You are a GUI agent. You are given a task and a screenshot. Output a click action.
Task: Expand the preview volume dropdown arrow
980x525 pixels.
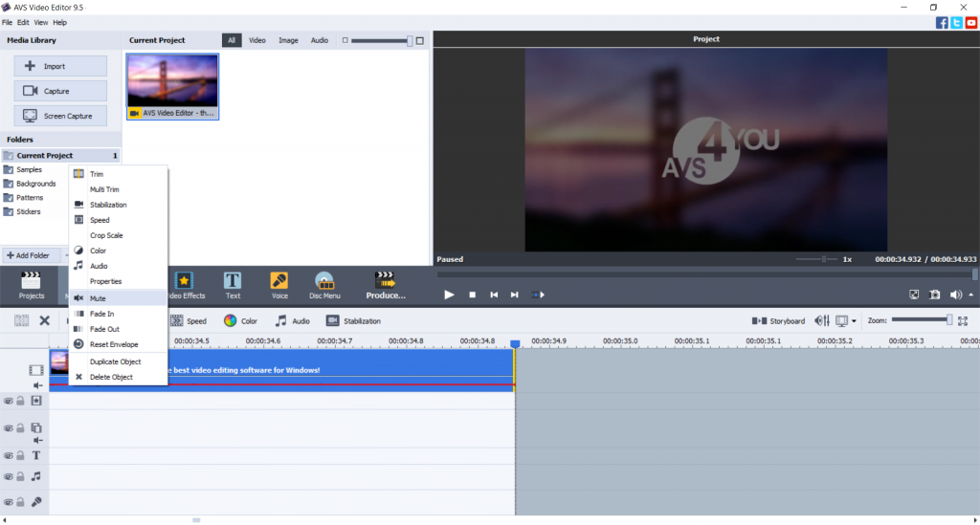click(971, 295)
